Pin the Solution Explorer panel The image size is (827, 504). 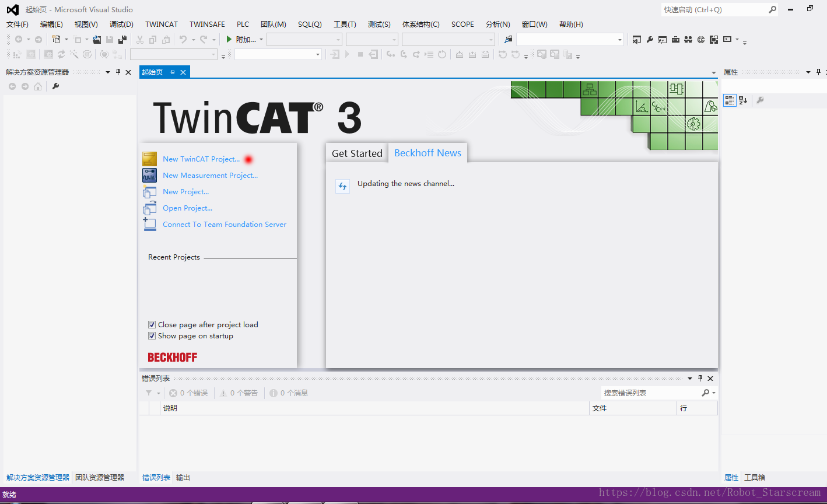(x=118, y=72)
